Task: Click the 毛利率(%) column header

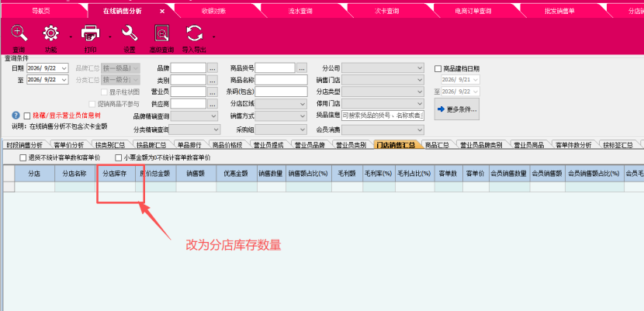Action: point(379,174)
